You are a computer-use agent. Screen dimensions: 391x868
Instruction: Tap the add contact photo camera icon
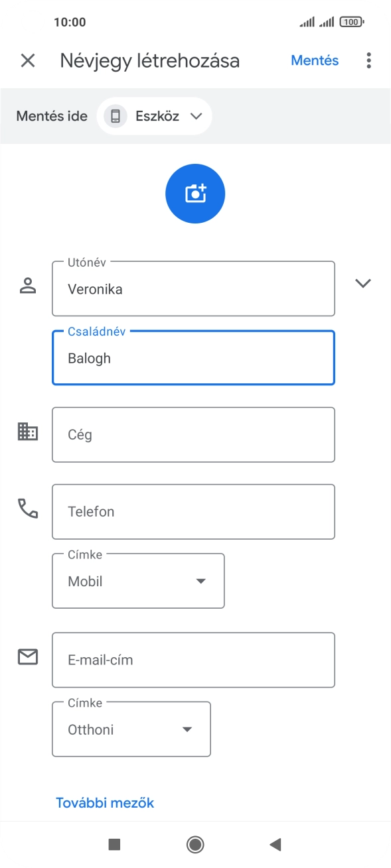(x=195, y=193)
